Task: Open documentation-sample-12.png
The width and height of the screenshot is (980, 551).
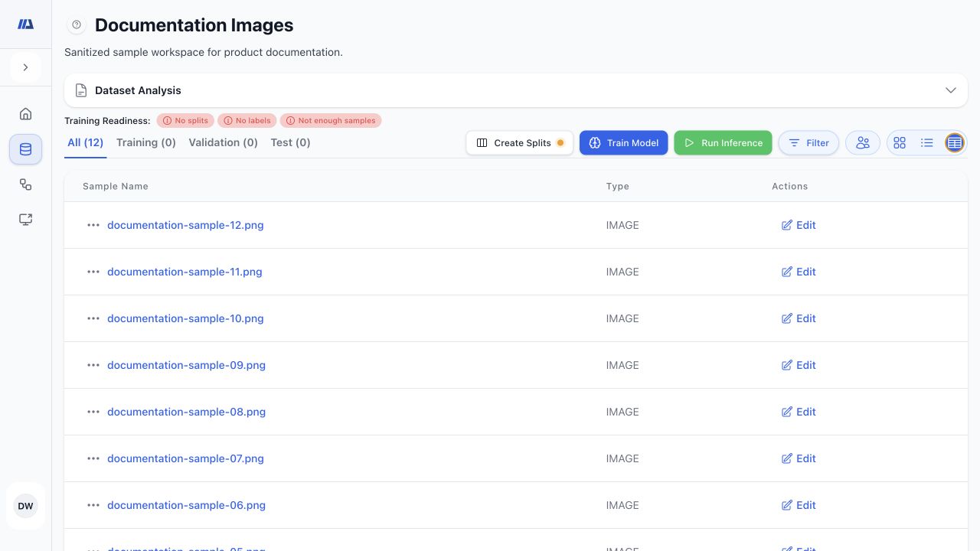Action: (x=185, y=225)
